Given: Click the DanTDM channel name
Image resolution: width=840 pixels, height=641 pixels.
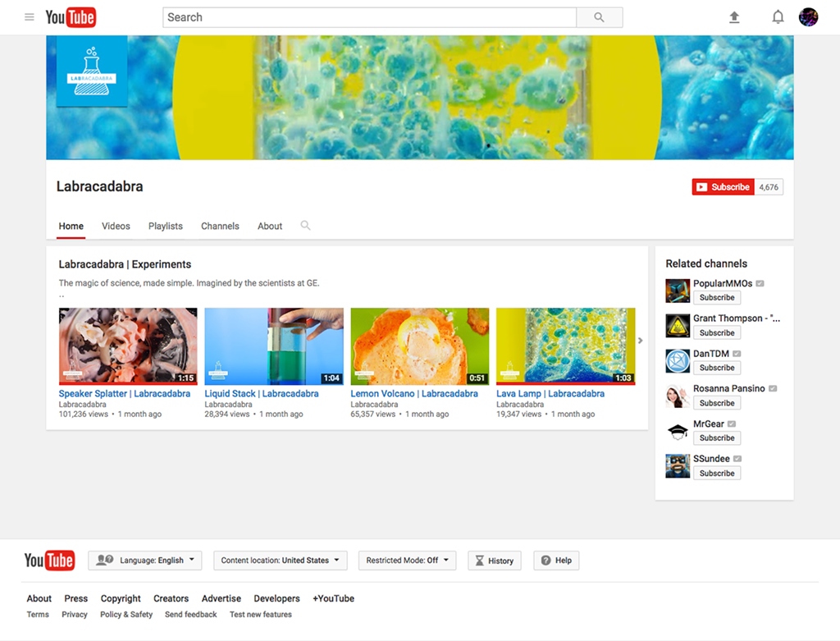Looking at the screenshot, I should pyautogui.click(x=711, y=354).
